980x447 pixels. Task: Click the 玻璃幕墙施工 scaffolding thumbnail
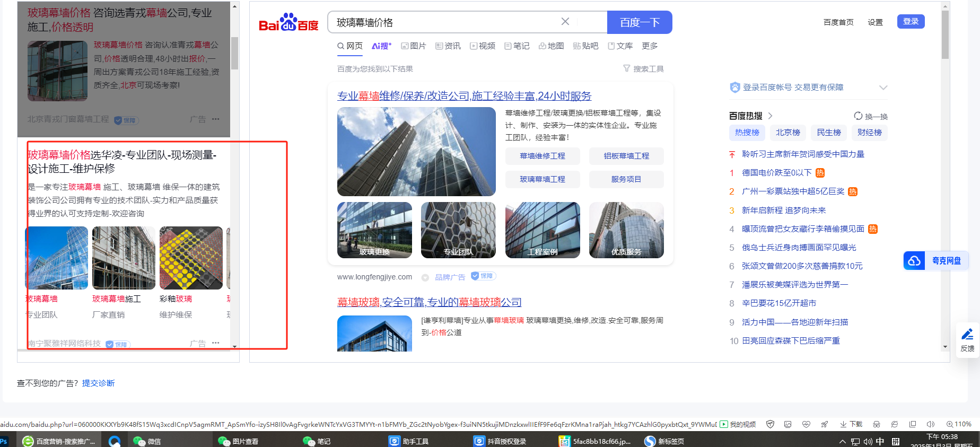coord(124,258)
